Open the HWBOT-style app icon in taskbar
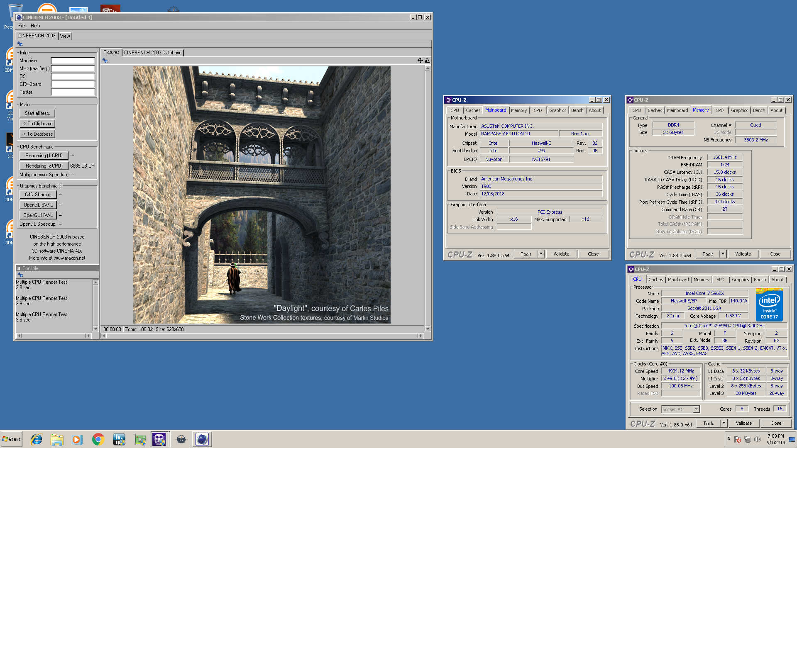The height and width of the screenshot is (672, 797). 119,439
